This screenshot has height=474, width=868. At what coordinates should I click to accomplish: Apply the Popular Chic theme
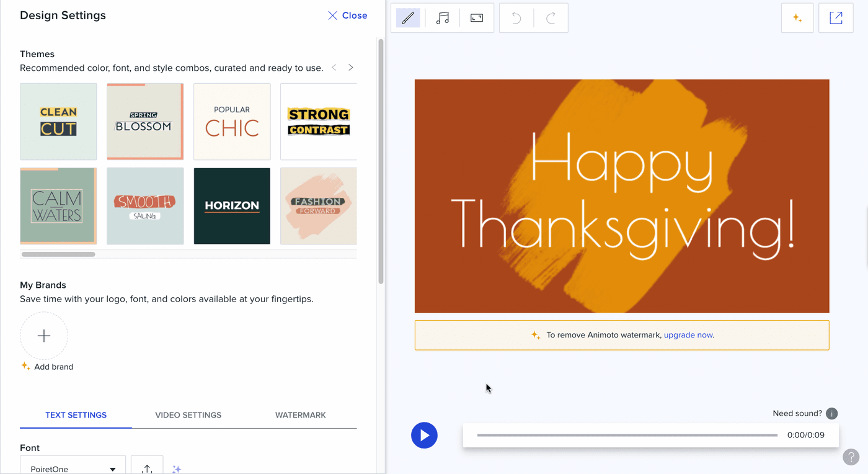[x=232, y=122]
